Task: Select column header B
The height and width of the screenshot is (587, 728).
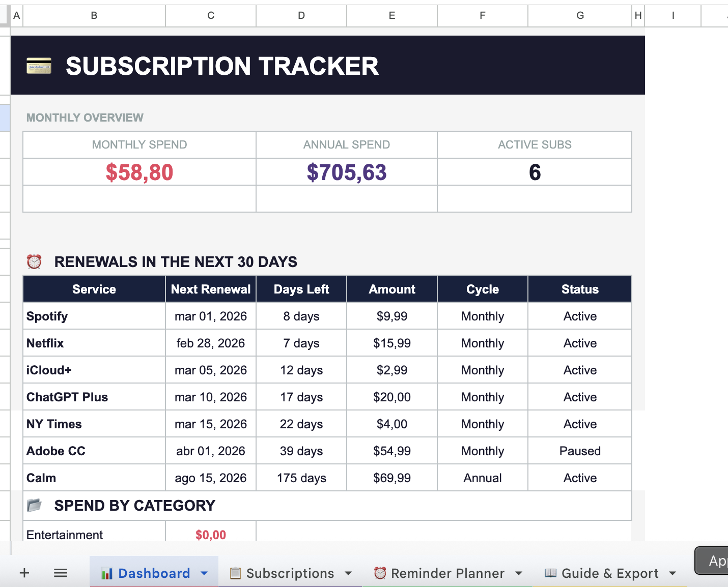Action: tap(94, 15)
